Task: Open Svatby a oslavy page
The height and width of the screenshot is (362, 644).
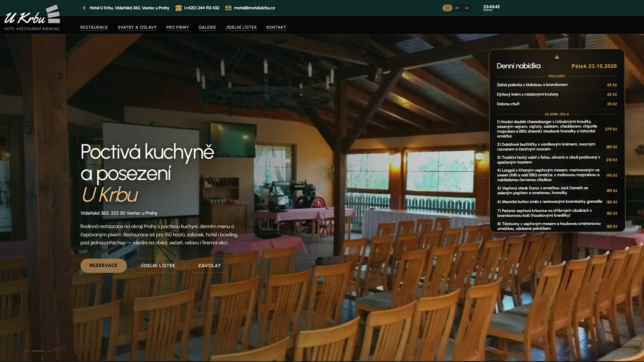Action: (x=137, y=27)
